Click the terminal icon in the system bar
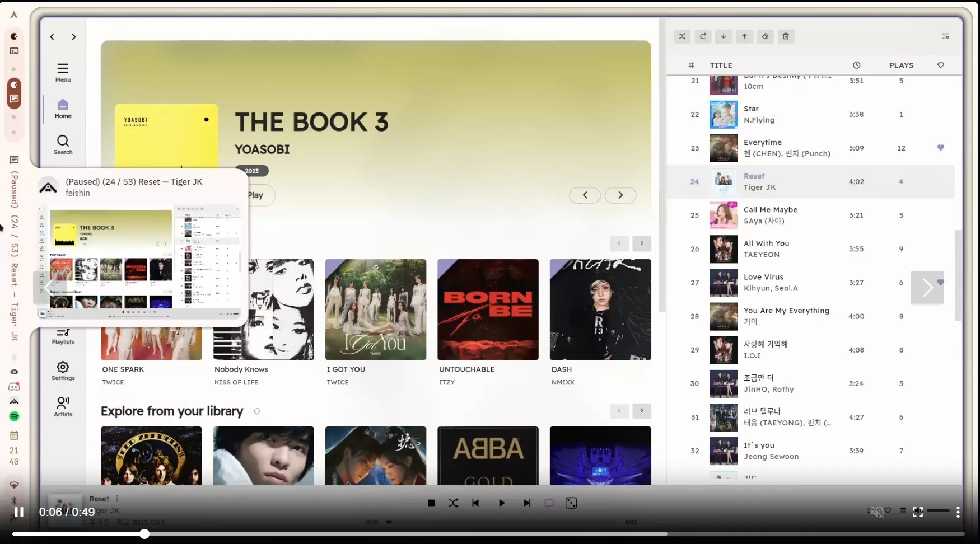The image size is (980, 544). 14,51
